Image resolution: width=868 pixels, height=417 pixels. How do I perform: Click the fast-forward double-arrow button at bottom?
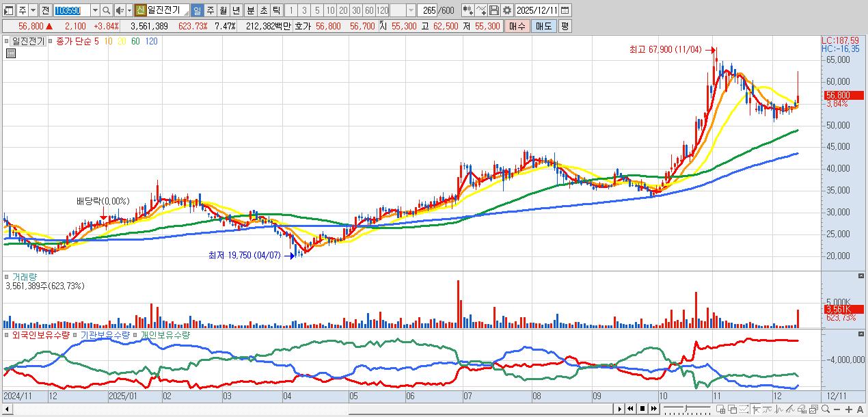click(x=654, y=409)
